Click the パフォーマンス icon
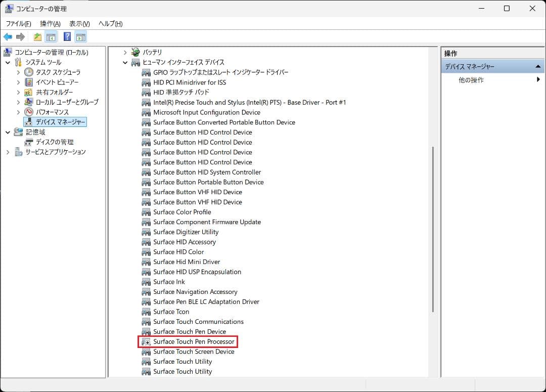Viewport: 546px width, 392px height. pyautogui.click(x=28, y=112)
